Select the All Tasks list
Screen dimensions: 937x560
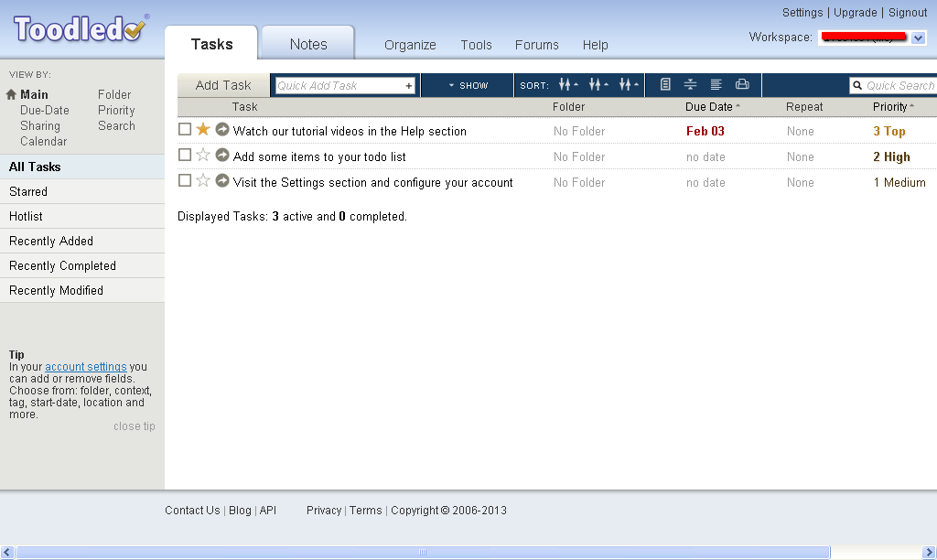point(82,167)
